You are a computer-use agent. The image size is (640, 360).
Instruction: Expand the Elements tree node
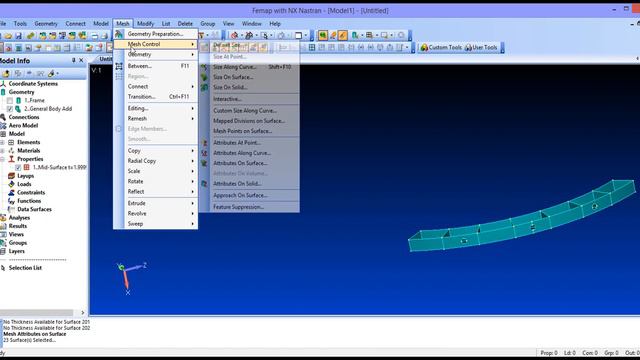point(2,142)
